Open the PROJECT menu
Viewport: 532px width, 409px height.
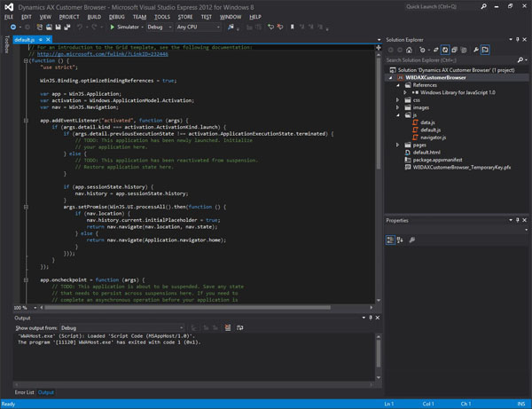(x=69, y=17)
